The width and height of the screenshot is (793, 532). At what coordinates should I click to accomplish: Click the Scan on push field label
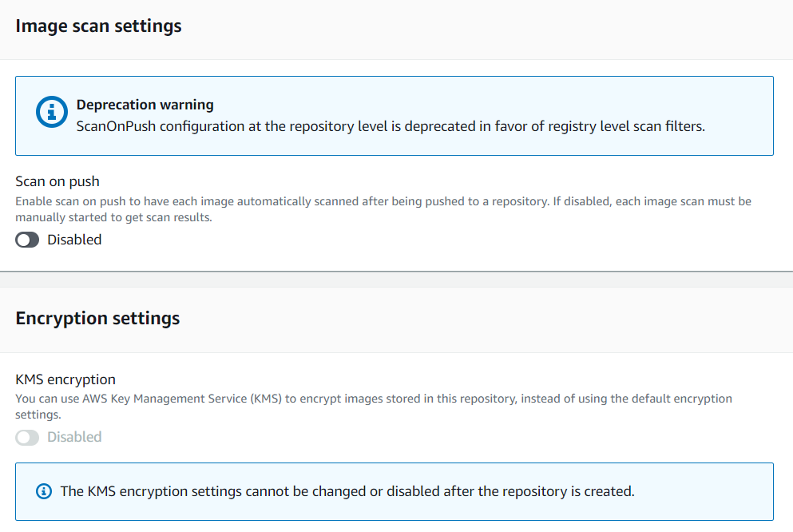[57, 181]
